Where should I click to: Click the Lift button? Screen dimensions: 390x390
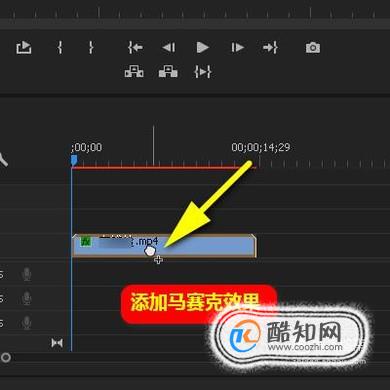[134, 71]
